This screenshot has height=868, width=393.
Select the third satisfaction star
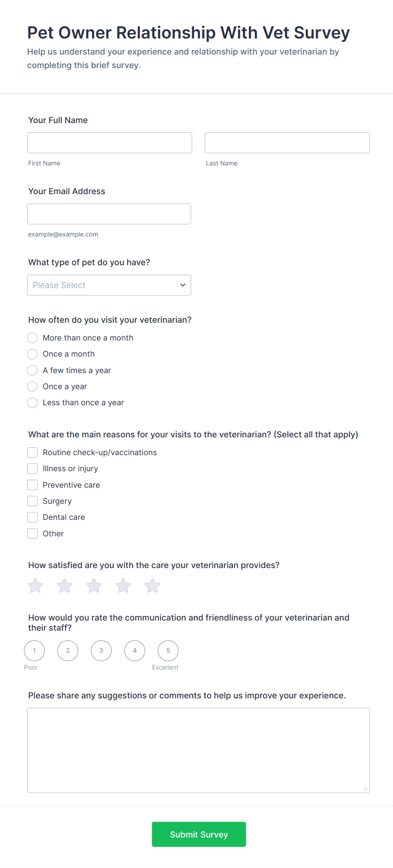point(94,586)
